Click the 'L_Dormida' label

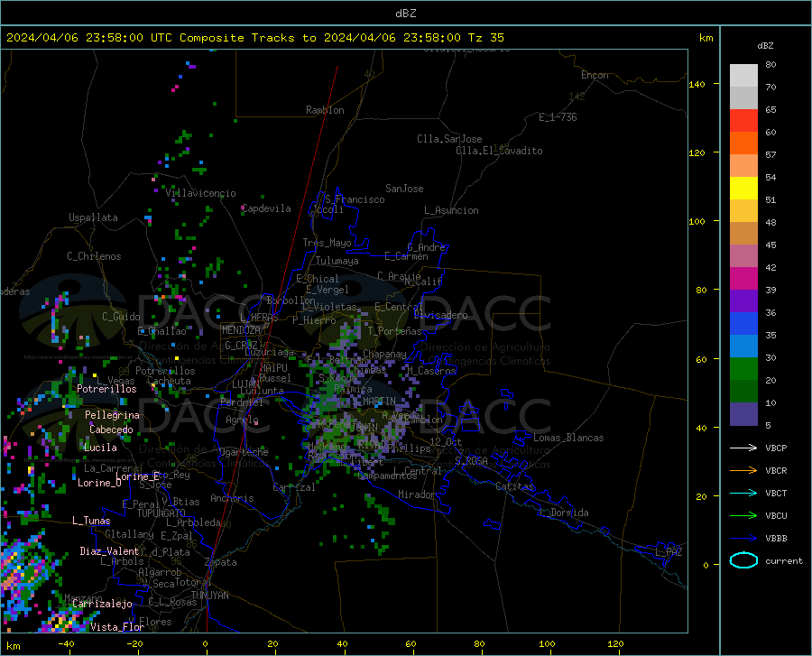tap(564, 513)
